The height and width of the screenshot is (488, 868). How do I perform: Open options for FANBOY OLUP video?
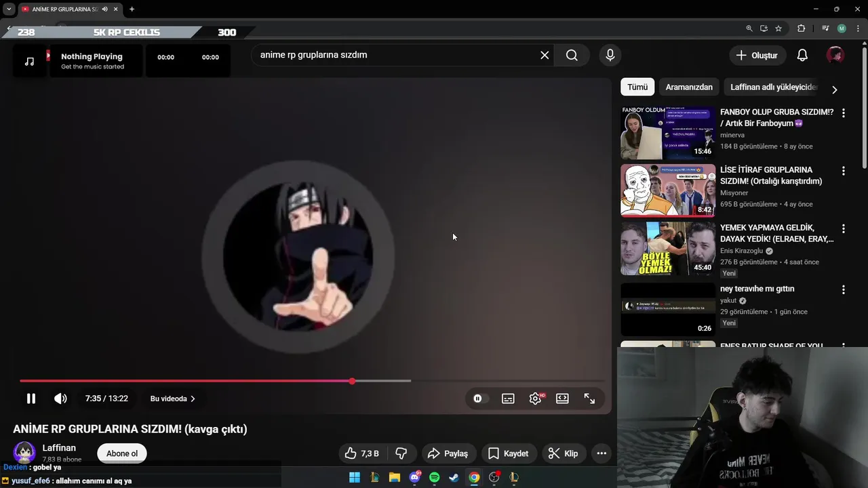[844, 113]
